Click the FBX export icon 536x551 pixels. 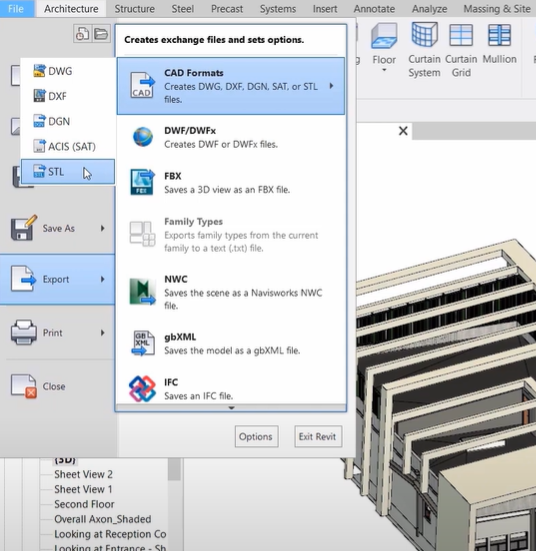[x=142, y=182]
